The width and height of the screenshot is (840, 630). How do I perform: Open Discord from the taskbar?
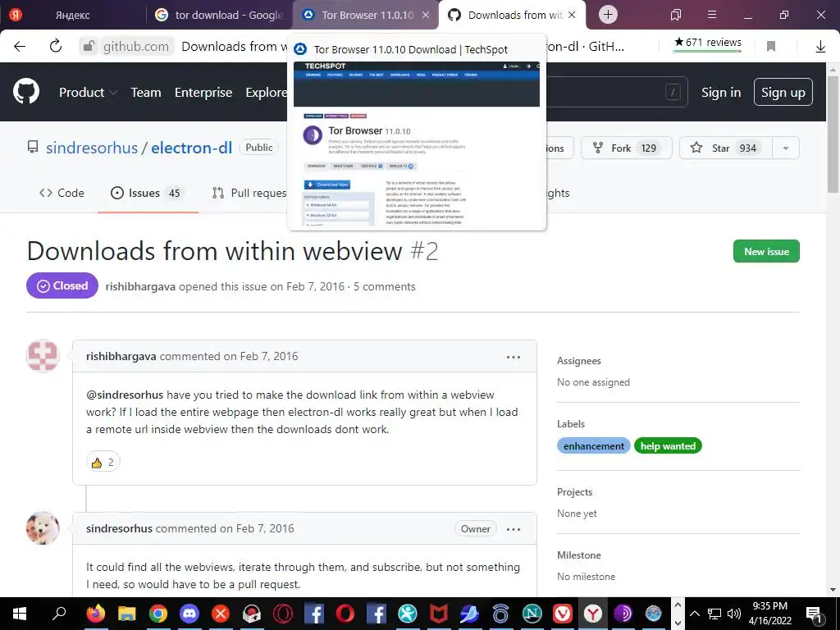pyautogui.click(x=189, y=614)
